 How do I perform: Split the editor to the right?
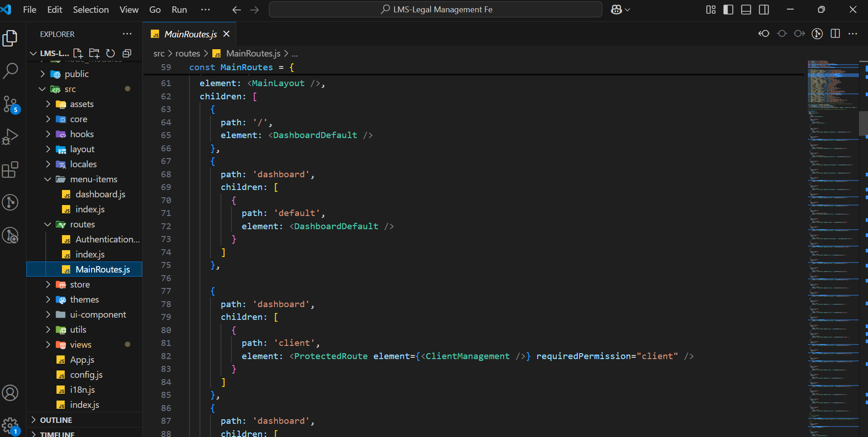pos(835,34)
